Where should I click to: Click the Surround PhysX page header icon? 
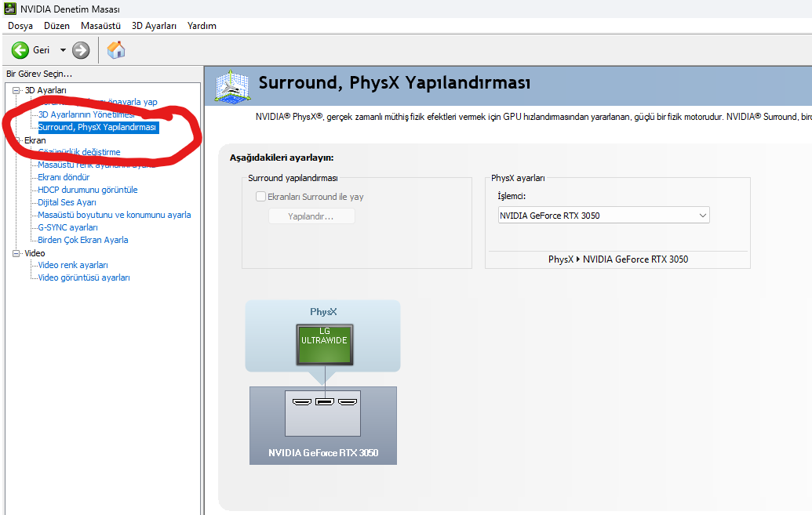pyautogui.click(x=232, y=86)
